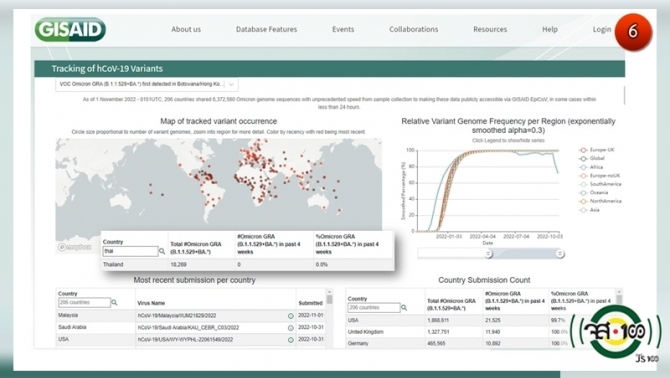Select the Malaysia row in recent submissions

coord(191,316)
